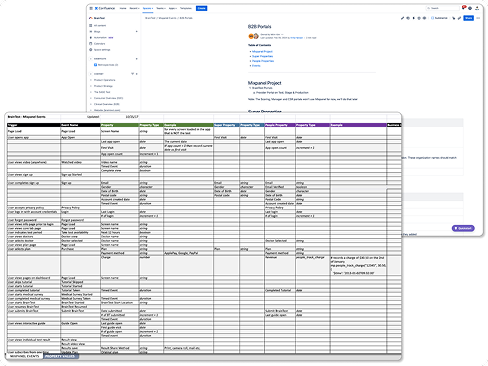The image size is (488, 366).
Task: Click the Event Name column header in the spreadsheet
Action: [x=80, y=125]
